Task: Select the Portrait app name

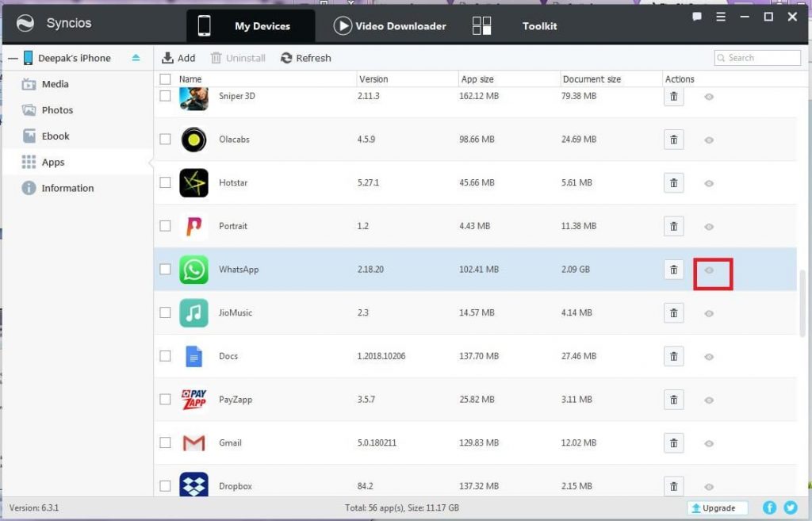Action: tap(233, 226)
